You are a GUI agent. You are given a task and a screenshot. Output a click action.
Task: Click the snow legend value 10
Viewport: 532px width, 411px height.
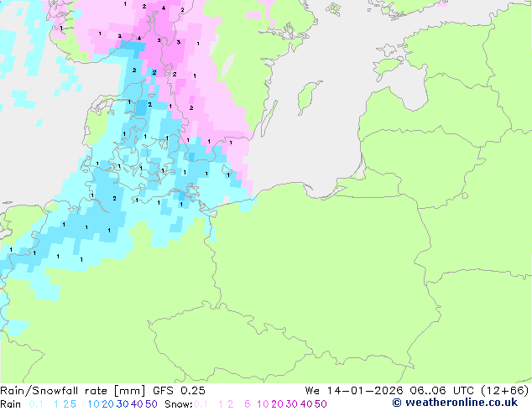point(263,404)
